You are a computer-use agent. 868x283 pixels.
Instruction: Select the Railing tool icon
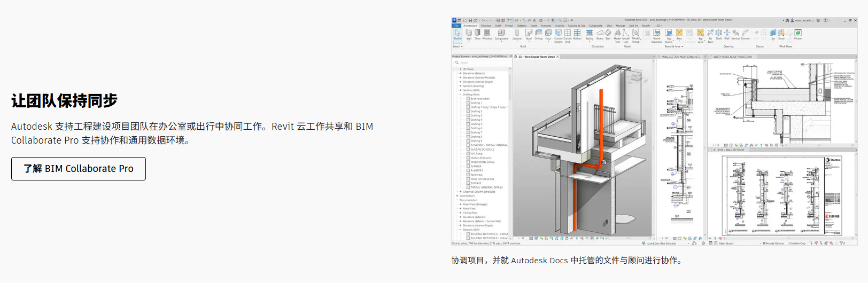click(x=589, y=34)
